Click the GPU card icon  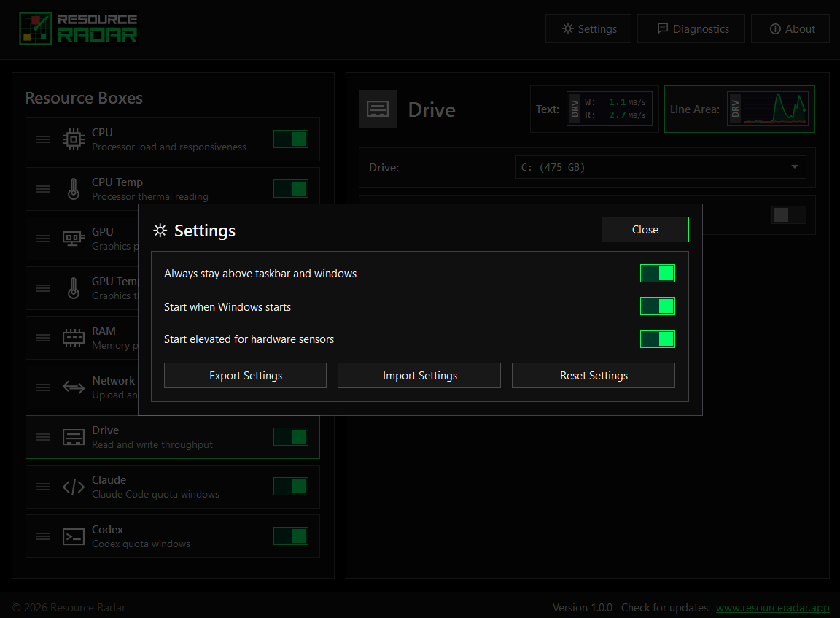point(74,239)
